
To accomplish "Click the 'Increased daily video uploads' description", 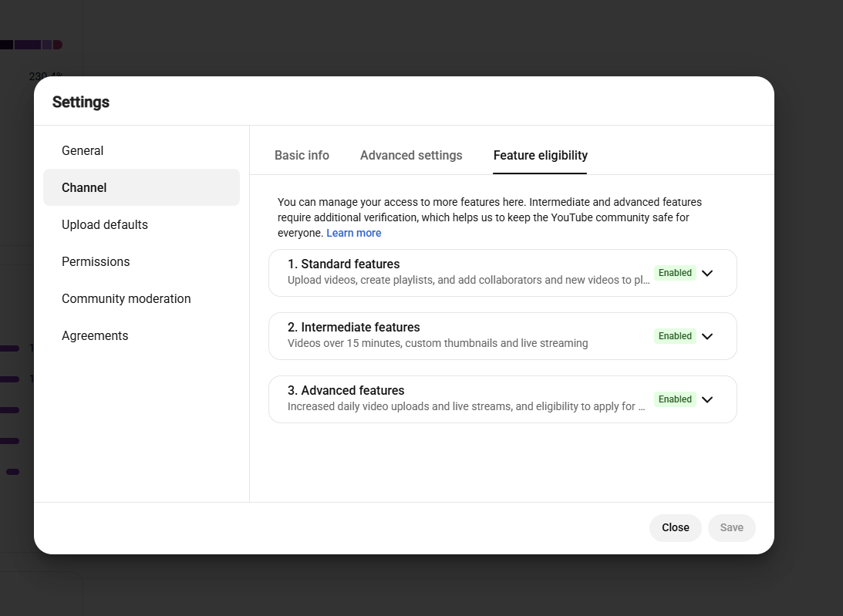I will (x=466, y=406).
